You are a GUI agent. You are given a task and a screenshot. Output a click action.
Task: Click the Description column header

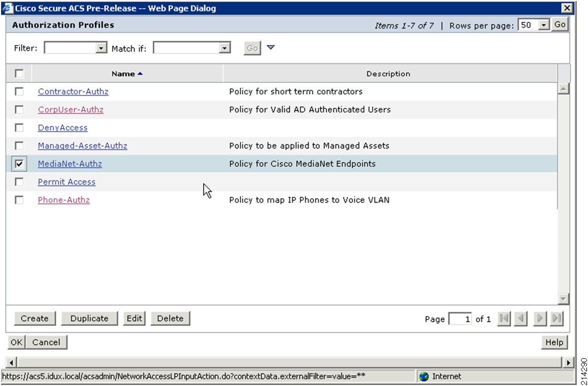[388, 74]
